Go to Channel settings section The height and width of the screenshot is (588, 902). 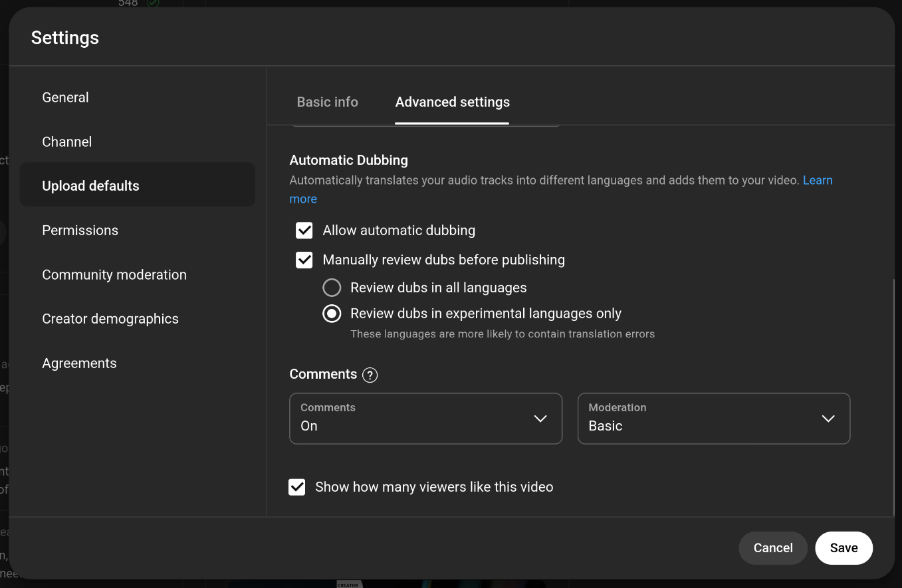[67, 142]
